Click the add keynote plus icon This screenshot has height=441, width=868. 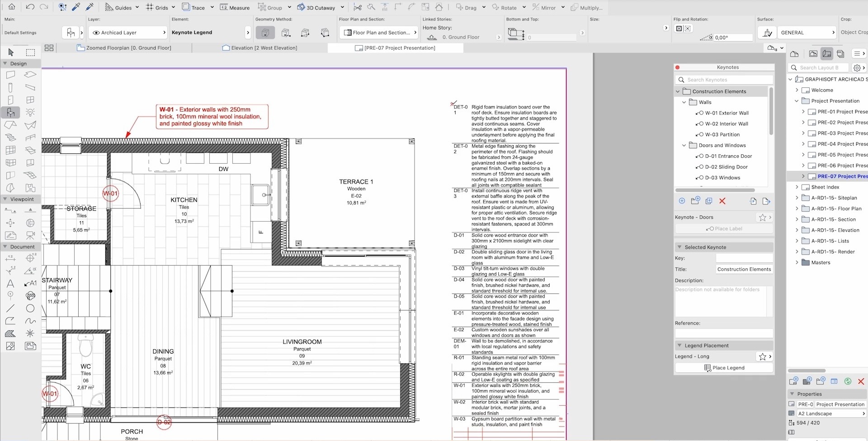682,201
